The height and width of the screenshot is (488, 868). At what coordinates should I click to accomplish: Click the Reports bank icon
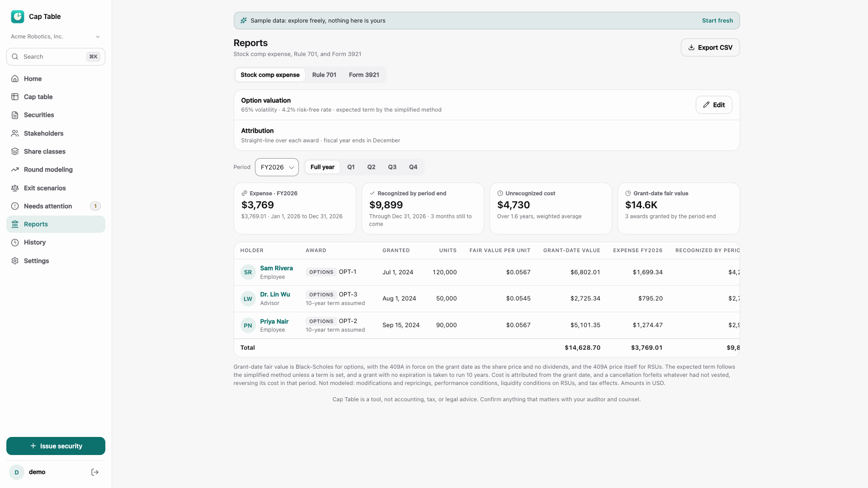(15, 224)
